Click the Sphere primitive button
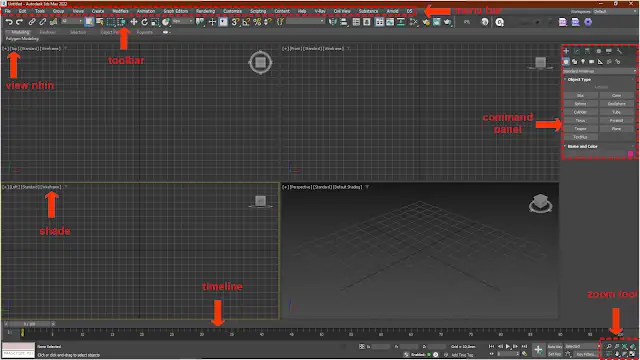Image resolution: width=640 pixels, height=360 pixels. [580, 104]
